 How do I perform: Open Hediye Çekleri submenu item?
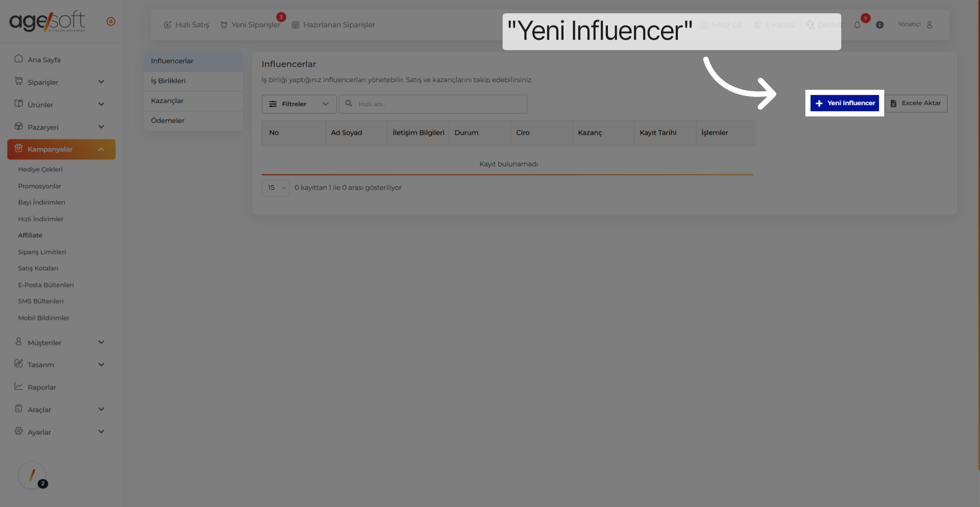pos(40,169)
